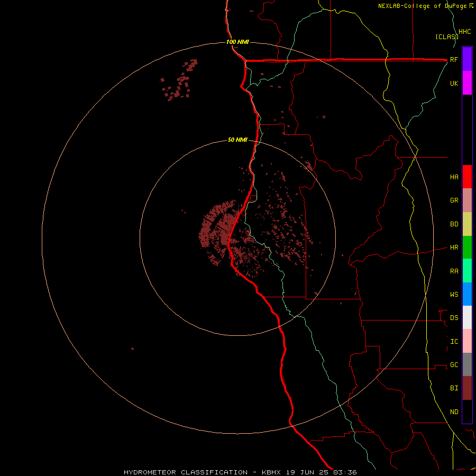Click the red HA legend swatch

467,177
